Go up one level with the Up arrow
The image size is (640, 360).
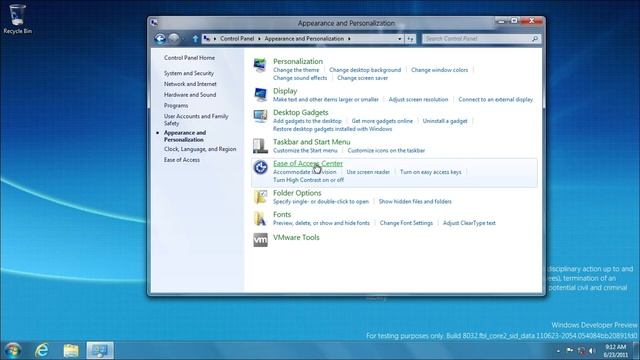tap(195, 39)
